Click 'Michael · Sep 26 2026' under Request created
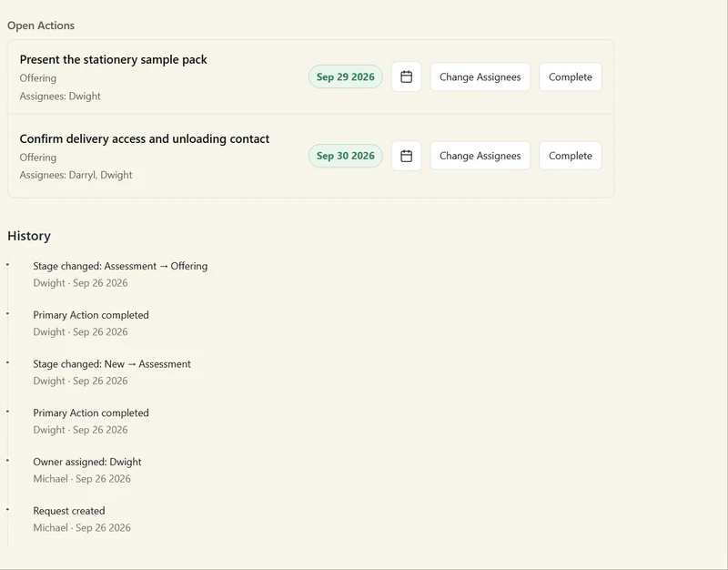Image resolution: width=728 pixels, height=570 pixels. (82, 528)
